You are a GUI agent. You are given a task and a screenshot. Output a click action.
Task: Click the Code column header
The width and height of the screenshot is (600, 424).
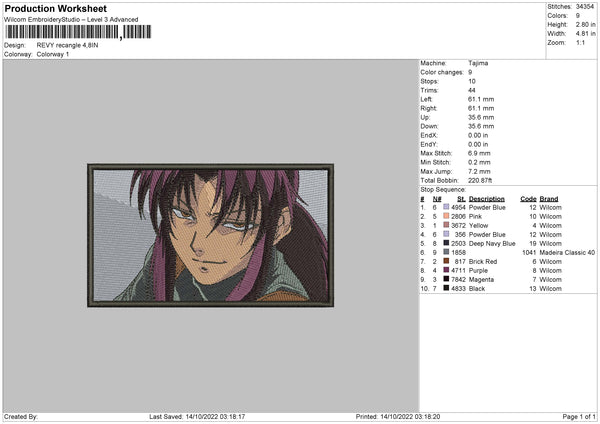coord(528,199)
